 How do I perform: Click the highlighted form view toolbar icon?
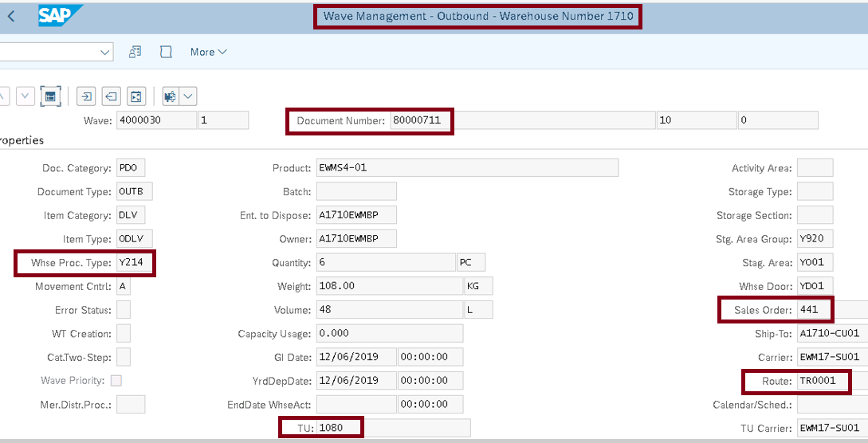pos(49,96)
